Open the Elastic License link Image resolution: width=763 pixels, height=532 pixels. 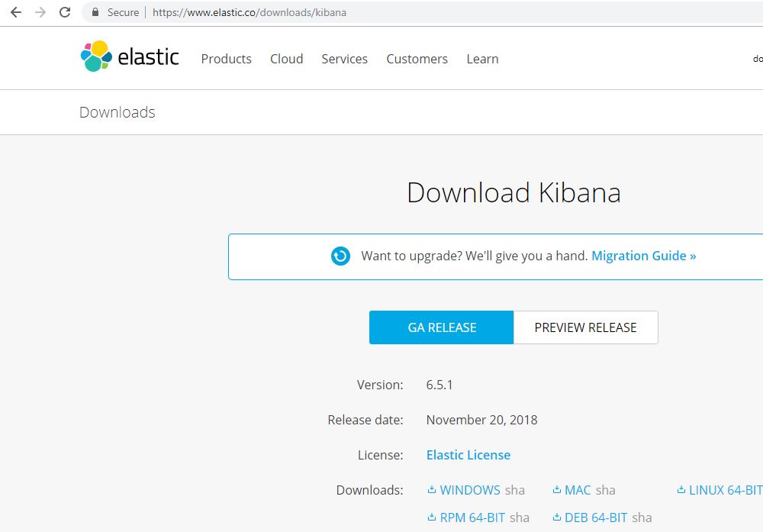tap(468, 455)
